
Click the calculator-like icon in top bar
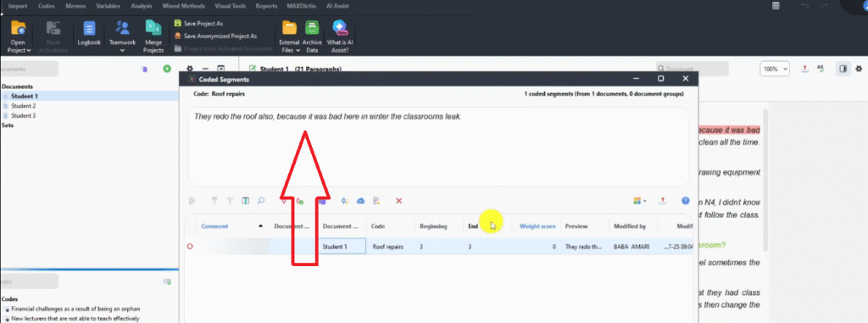coord(776,6)
